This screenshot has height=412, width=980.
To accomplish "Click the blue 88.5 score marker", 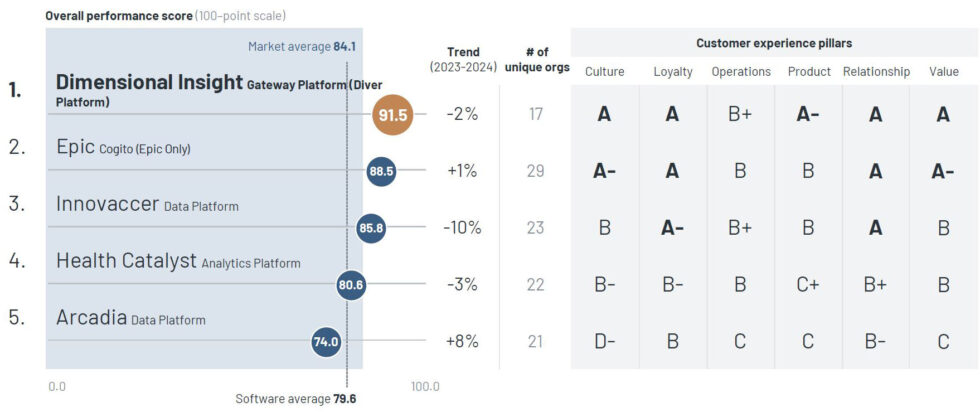I will 381,171.
